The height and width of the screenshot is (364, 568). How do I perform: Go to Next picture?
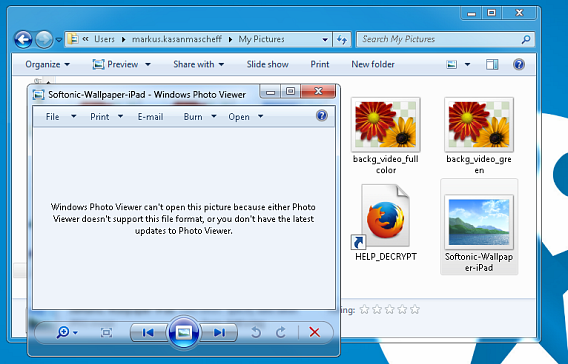point(219,332)
